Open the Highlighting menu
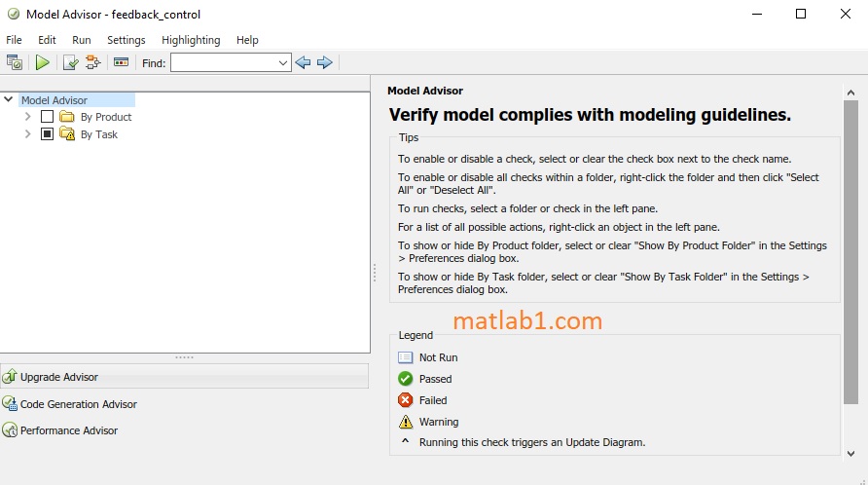 [x=191, y=40]
